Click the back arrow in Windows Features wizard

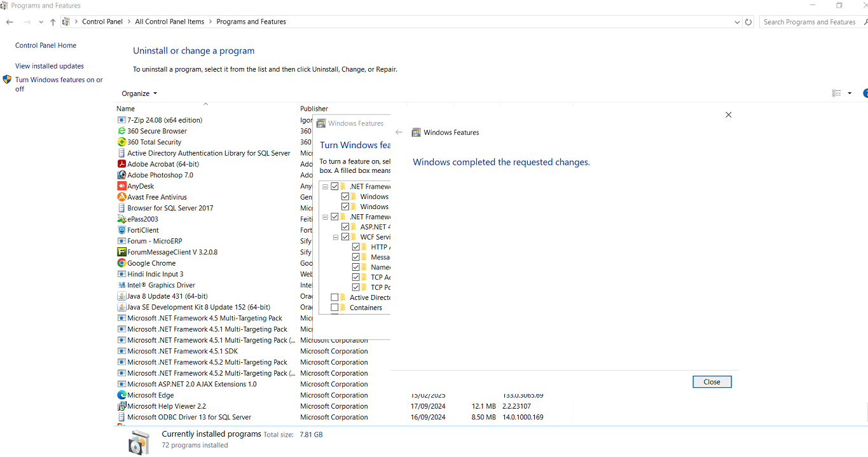[x=399, y=132]
